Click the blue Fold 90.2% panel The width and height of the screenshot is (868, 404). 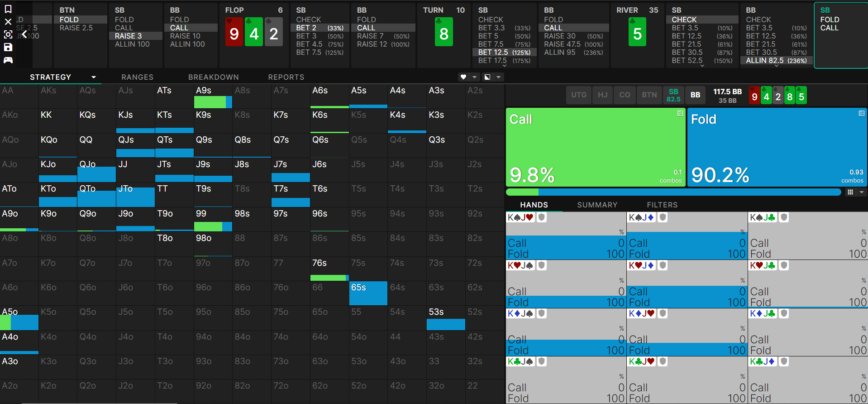(x=777, y=147)
